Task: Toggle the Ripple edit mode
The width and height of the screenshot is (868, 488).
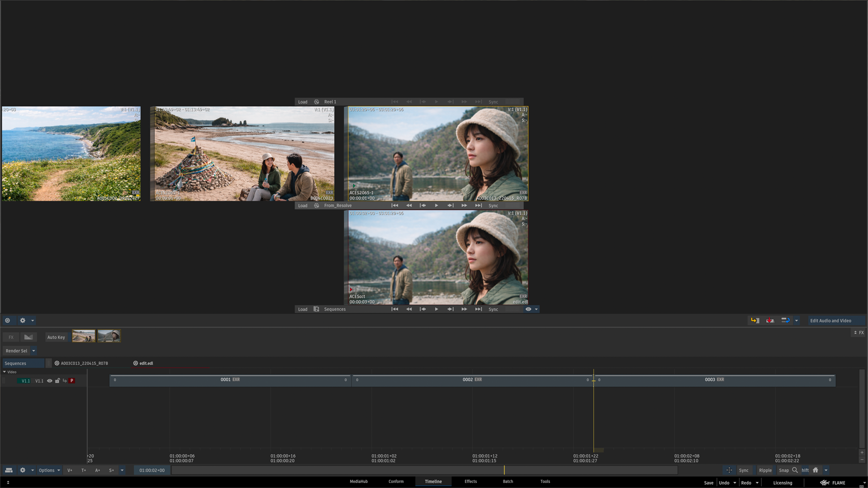Action: coord(765,470)
